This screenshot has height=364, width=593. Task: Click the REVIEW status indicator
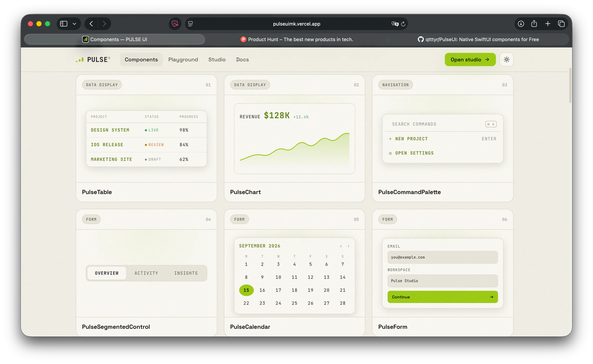coord(154,145)
